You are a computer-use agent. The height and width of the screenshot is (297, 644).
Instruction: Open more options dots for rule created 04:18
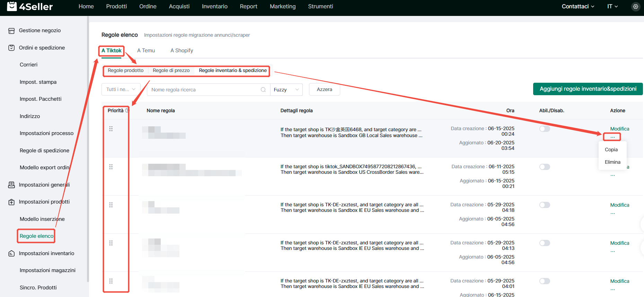coord(612,213)
